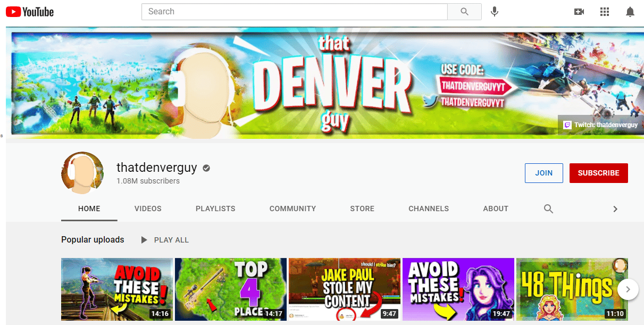The image size is (644, 325).
Task: Click the search magnifier button
Action: [x=464, y=12]
